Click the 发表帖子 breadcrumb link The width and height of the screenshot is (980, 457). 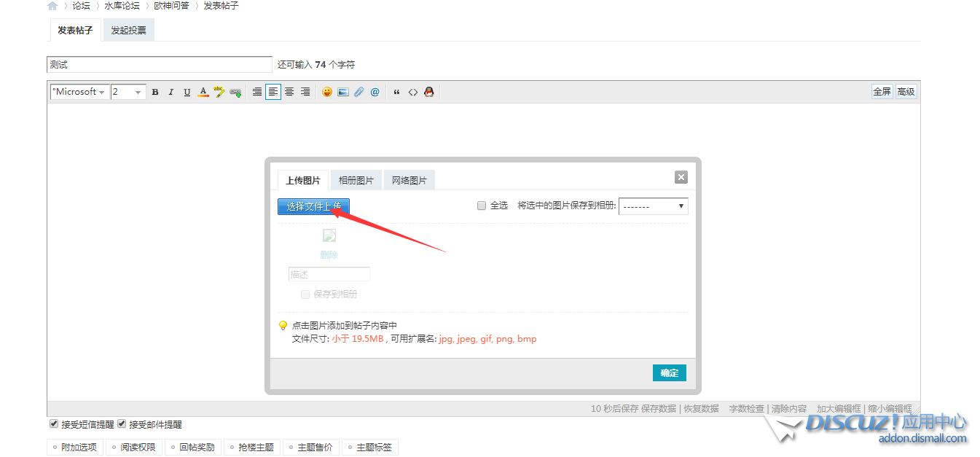(x=221, y=6)
